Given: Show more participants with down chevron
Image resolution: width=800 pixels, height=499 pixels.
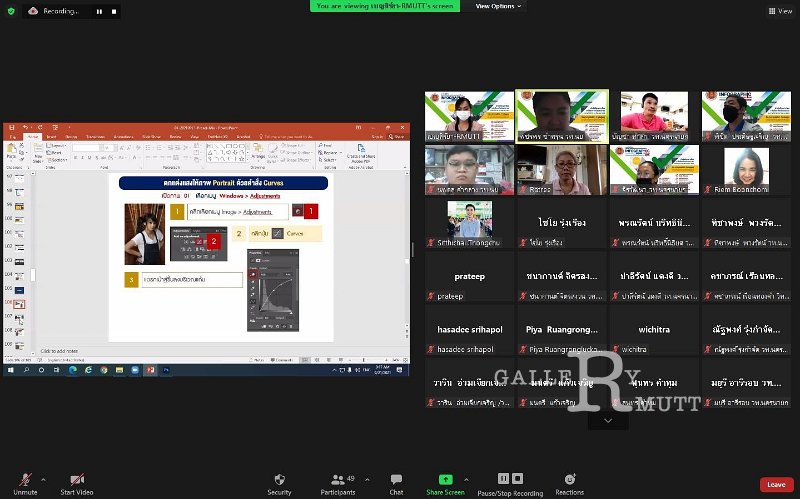Looking at the screenshot, I should 608,421.
